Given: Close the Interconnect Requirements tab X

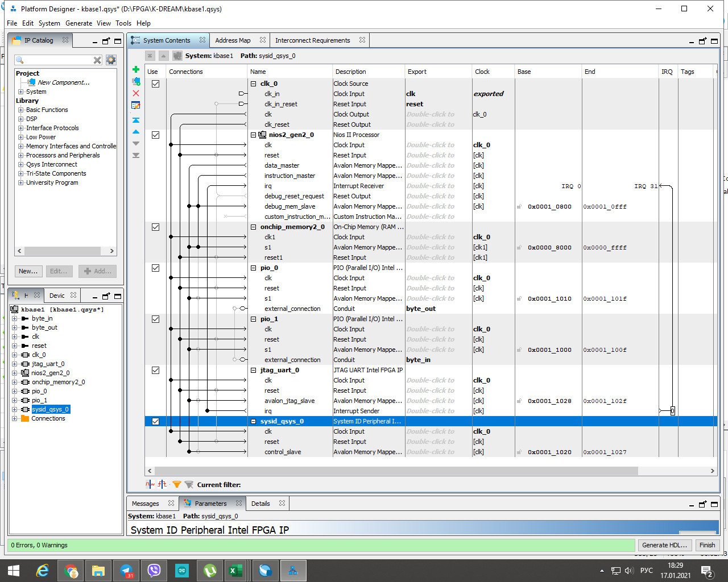Looking at the screenshot, I should 362,40.
